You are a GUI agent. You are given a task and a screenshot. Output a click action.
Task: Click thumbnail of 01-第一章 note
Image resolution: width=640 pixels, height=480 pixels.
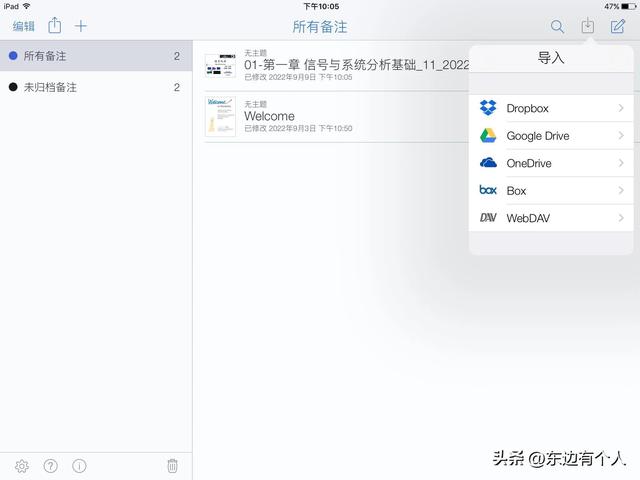click(x=220, y=65)
